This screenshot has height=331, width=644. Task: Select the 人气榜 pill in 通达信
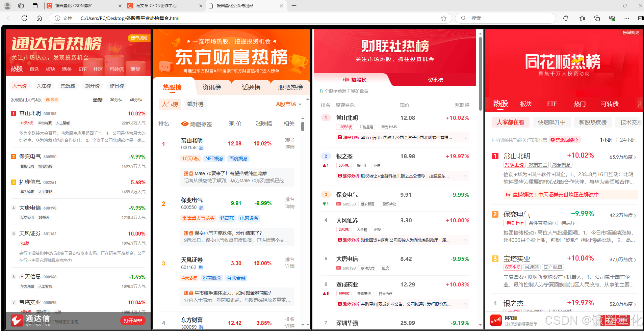tap(20, 86)
